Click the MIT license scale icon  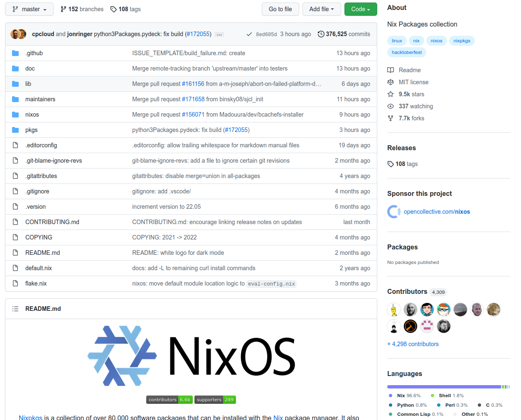(x=391, y=82)
